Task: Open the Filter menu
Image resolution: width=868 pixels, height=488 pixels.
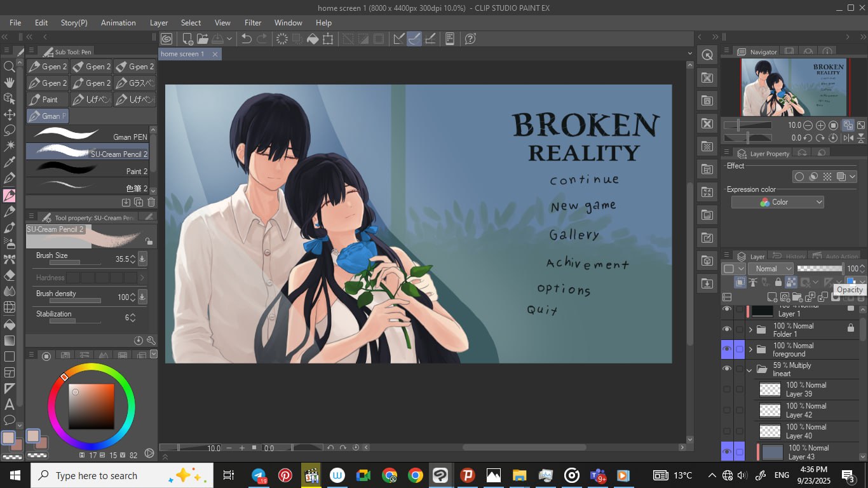Action: click(x=253, y=22)
